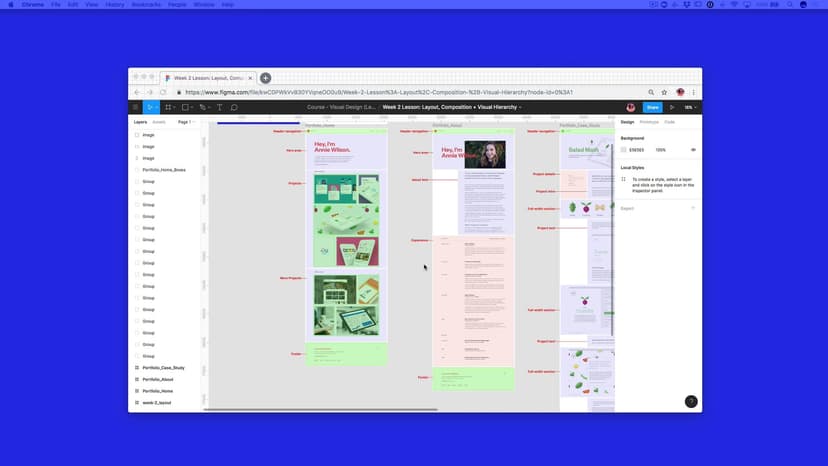Open the Figma main hamburger menu
The image size is (828, 466).
pyautogui.click(x=137, y=107)
